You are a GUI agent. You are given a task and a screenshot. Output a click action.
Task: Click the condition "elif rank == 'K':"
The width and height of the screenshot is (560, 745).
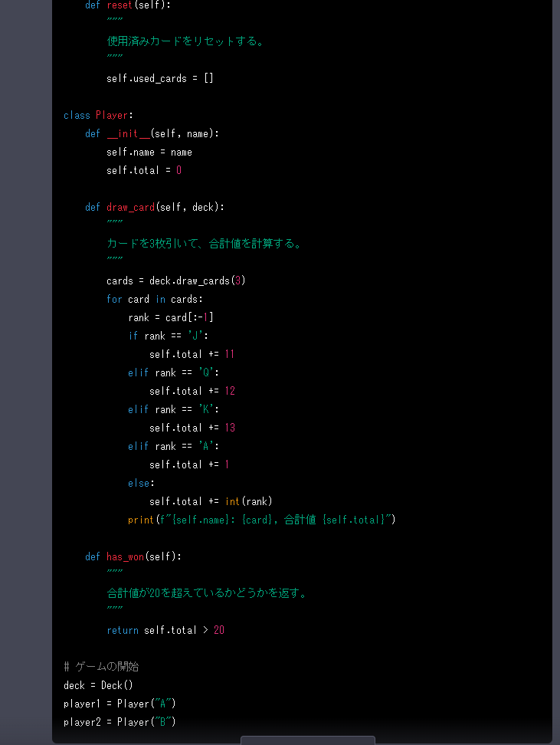[x=173, y=409]
